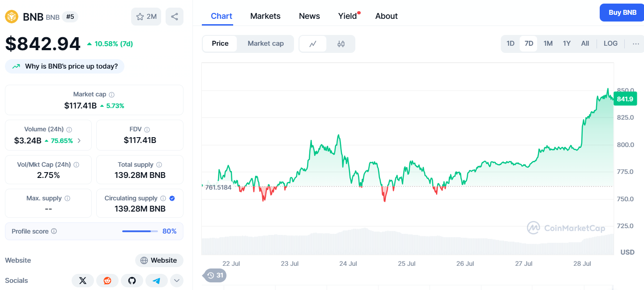Click the Max. supply info icon
644x290 pixels.
coord(67,198)
